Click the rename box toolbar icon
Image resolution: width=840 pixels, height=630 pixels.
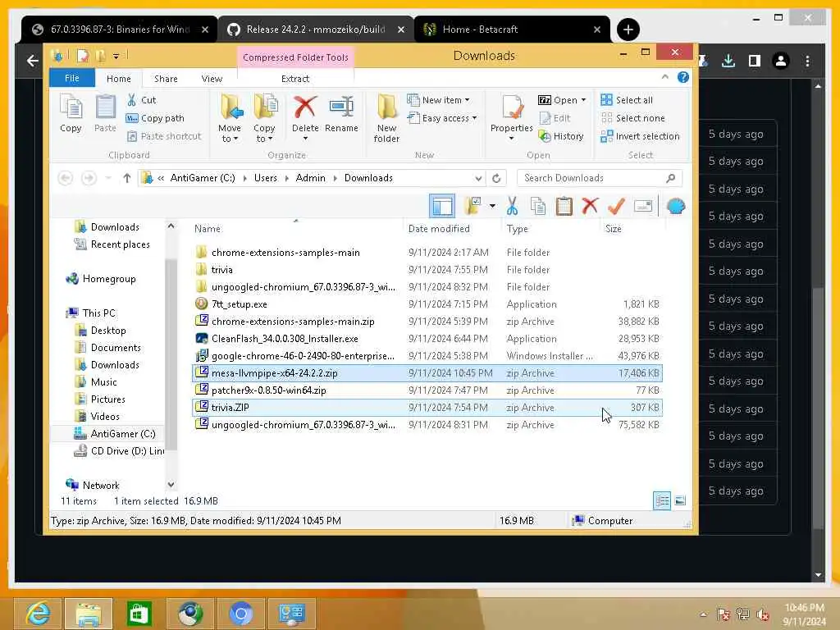643,206
